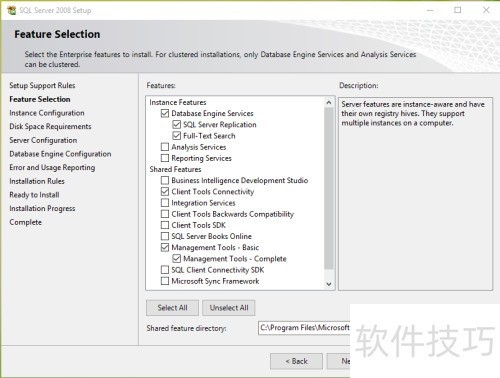Toggle Full-Text Search checkbox
This screenshot has width=500, height=378.
tap(176, 136)
